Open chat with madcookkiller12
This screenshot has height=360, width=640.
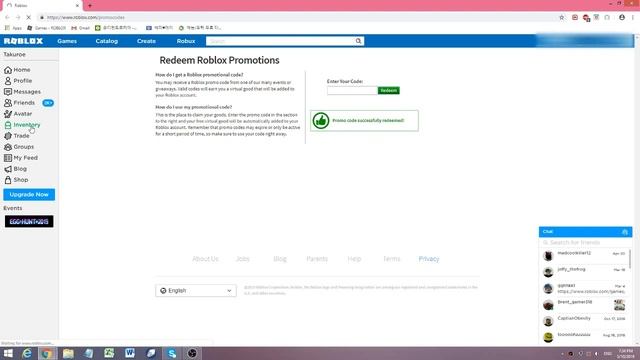[x=584, y=256]
